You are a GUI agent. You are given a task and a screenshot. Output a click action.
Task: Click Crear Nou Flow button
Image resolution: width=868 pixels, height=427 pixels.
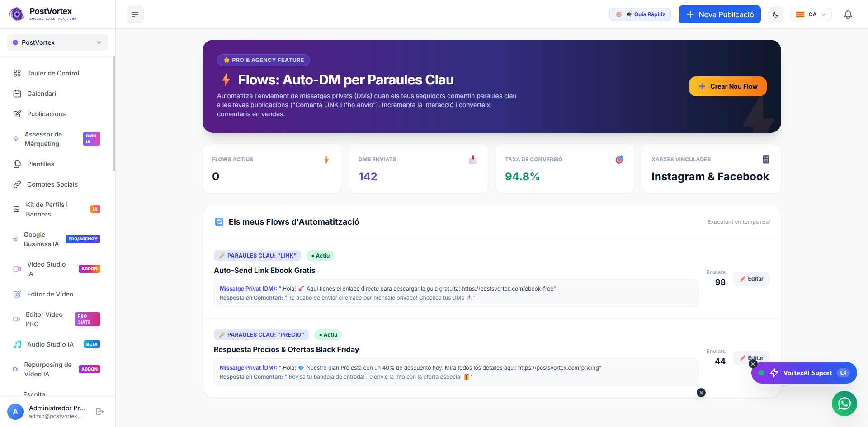pyautogui.click(x=728, y=86)
